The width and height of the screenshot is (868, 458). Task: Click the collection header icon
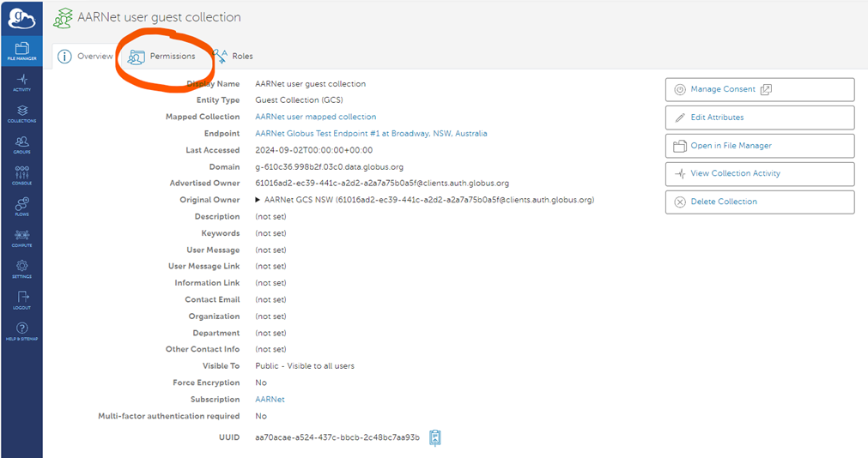point(63,18)
